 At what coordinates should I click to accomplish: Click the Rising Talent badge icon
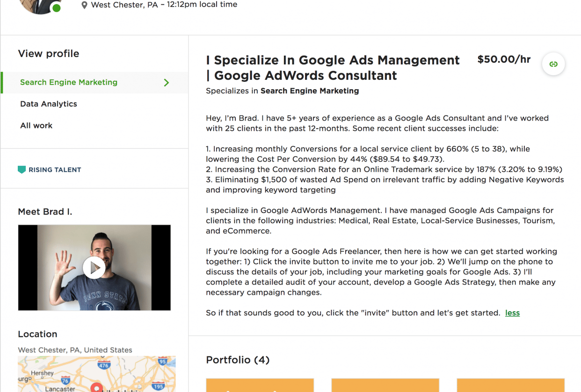tap(22, 170)
